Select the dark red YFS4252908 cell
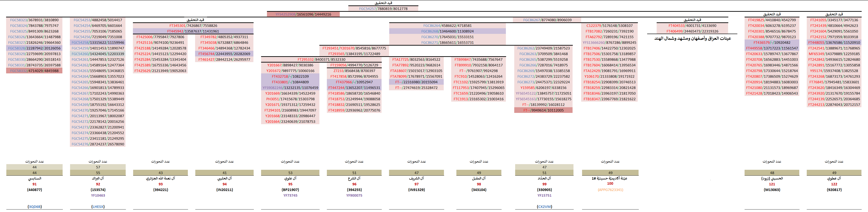Viewport: 868px width, 212px height. click(x=303, y=14)
